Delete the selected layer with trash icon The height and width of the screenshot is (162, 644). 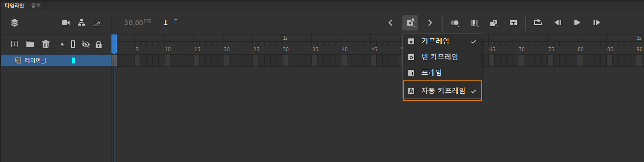coord(46,44)
